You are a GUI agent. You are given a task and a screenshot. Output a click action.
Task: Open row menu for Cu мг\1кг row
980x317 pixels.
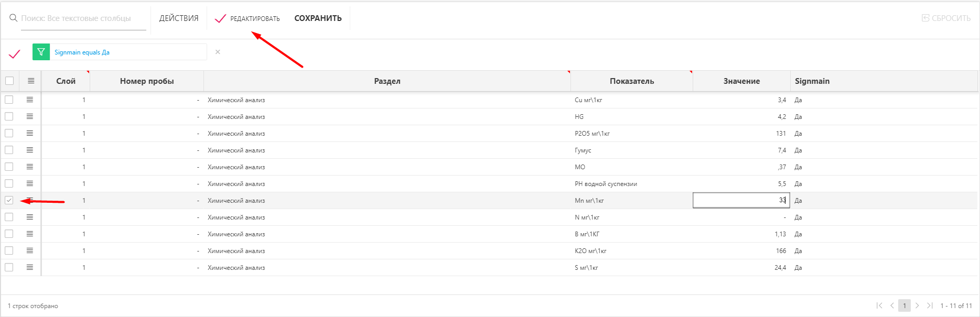(30, 100)
